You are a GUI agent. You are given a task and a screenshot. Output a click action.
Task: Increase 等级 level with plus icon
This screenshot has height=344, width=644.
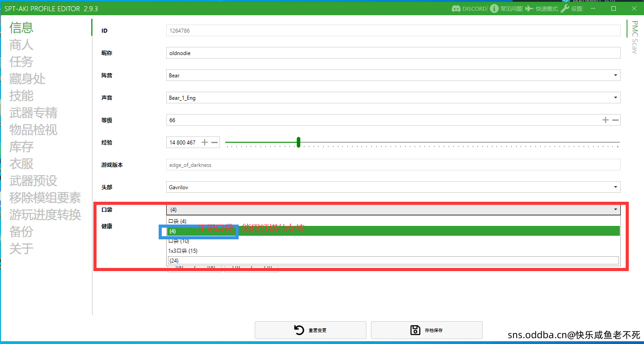tap(606, 120)
